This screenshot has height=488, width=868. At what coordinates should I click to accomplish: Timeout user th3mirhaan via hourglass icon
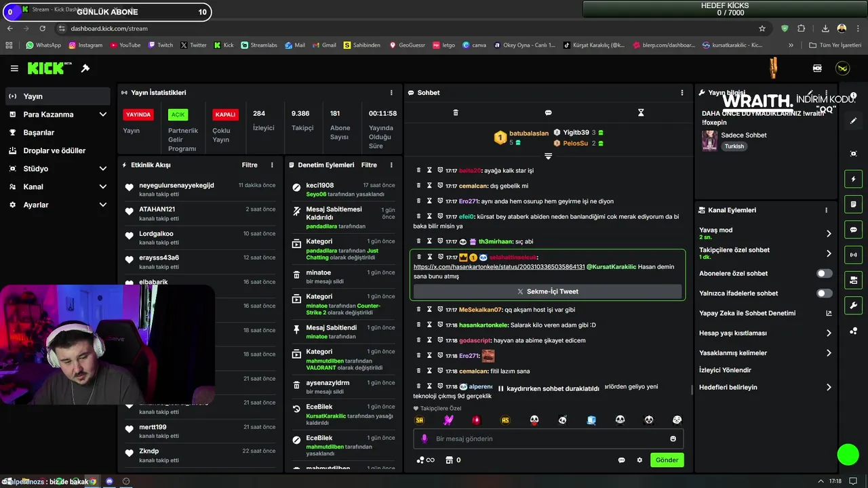(x=429, y=241)
